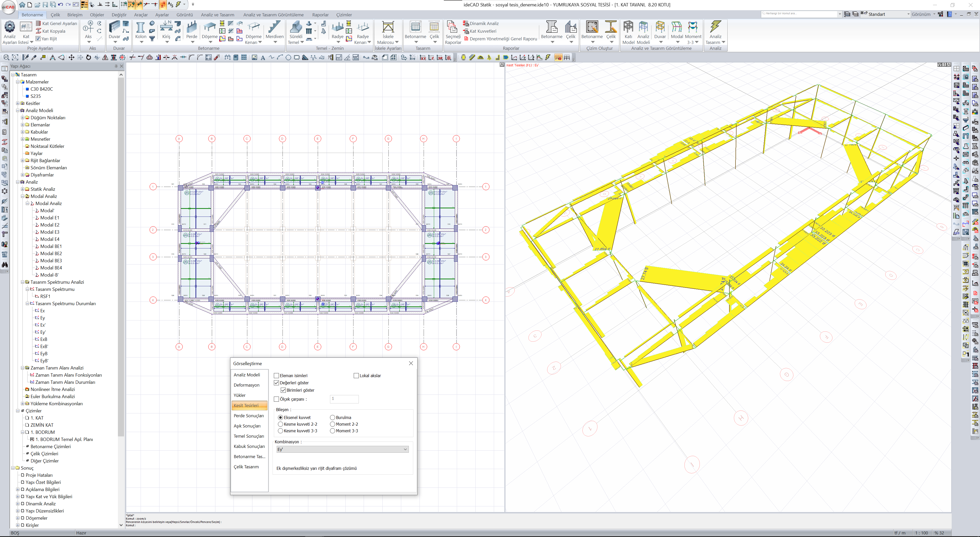The image size is (980, 537).
Task: Click the Ölçek çarpanı value field
Action: click(344, 399)
